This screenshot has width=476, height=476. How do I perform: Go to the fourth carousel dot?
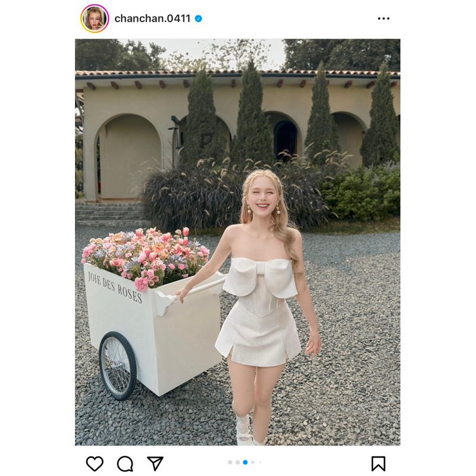(x=253, y=462)
